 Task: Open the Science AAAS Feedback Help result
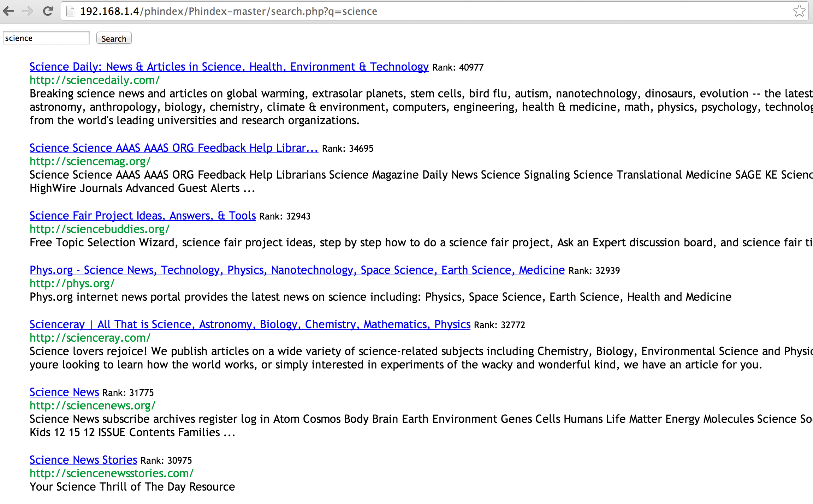coord(174,148)
